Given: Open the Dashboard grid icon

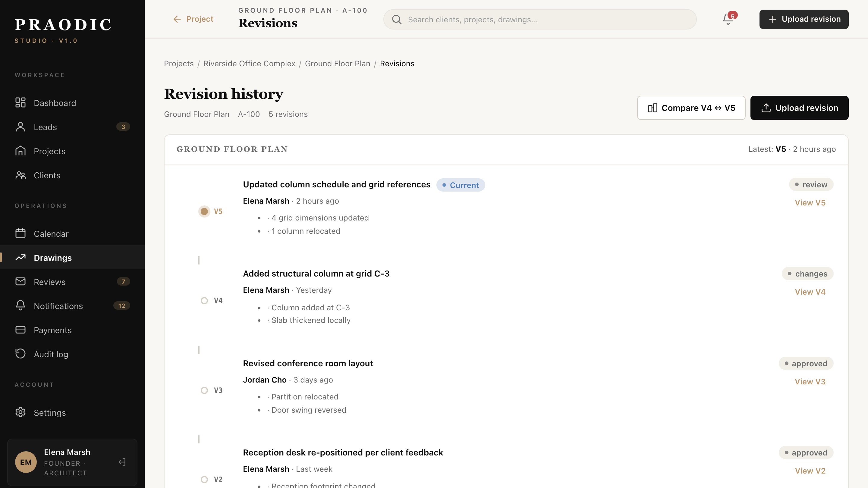Looking at the screenshot, I should [x=20, y=103].
